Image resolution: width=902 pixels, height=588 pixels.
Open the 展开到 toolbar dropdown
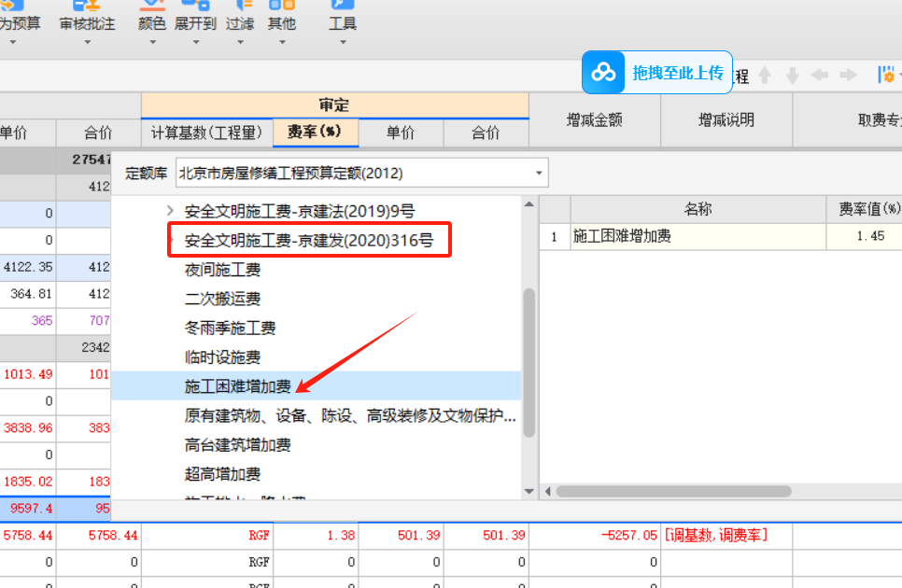click(x=195, y=23)
